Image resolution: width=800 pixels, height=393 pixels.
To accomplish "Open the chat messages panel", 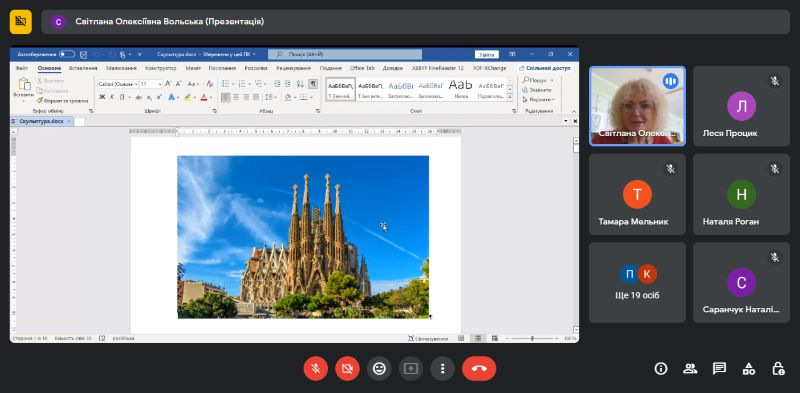I will pos(719,369).
